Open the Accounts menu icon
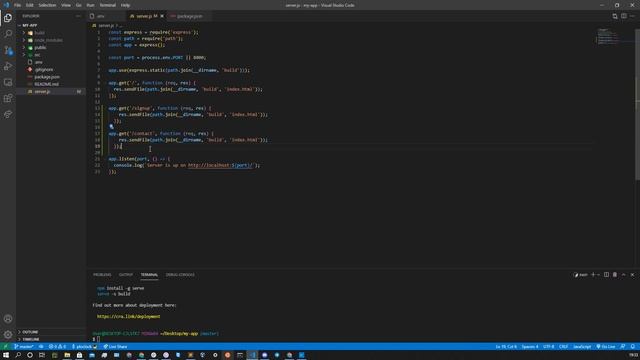The height and width of the screenshot is (360, 640). [8, 319]
